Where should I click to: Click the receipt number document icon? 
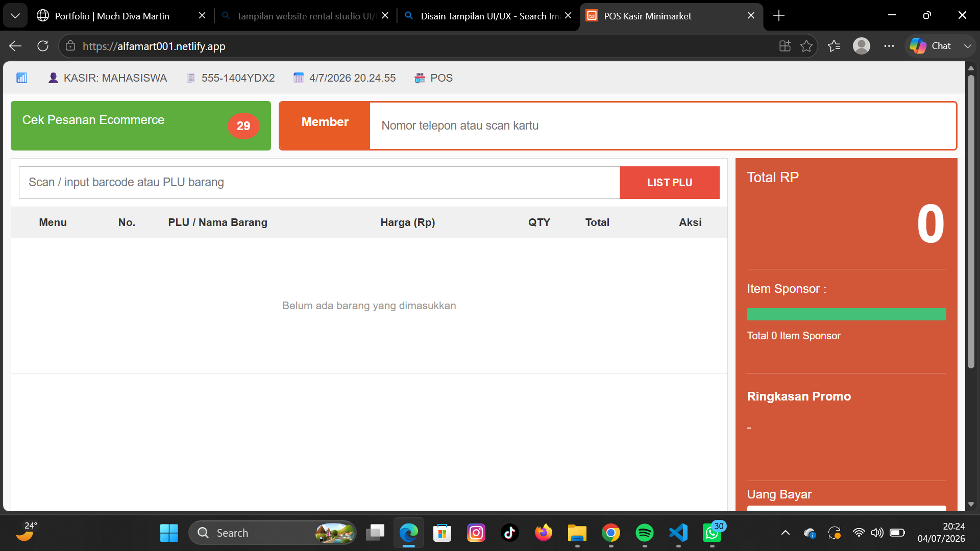coord(191,78)
